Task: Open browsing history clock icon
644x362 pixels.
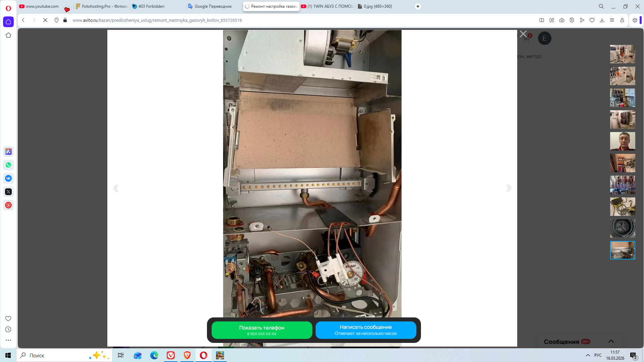Action: (8, 329)
